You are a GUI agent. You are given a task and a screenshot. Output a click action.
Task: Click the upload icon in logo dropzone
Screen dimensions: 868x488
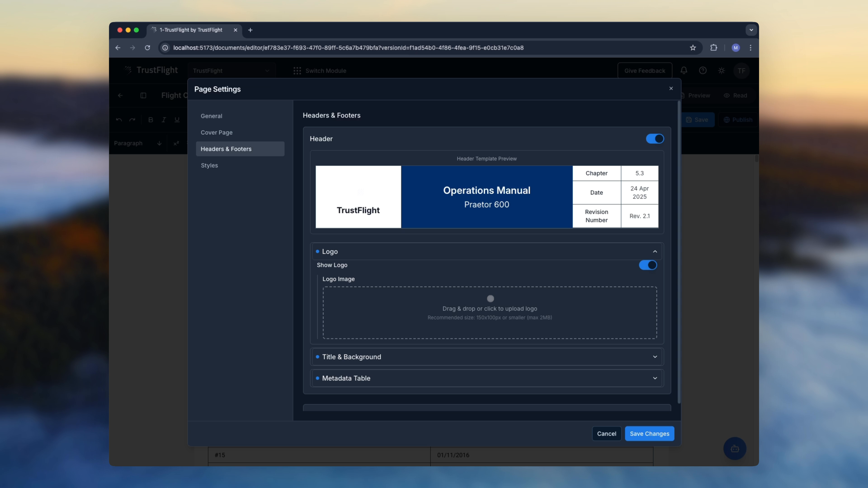(490, 298)
